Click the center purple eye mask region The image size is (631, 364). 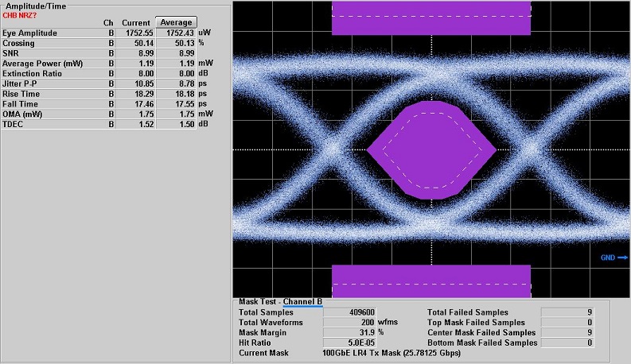point(430,149)
